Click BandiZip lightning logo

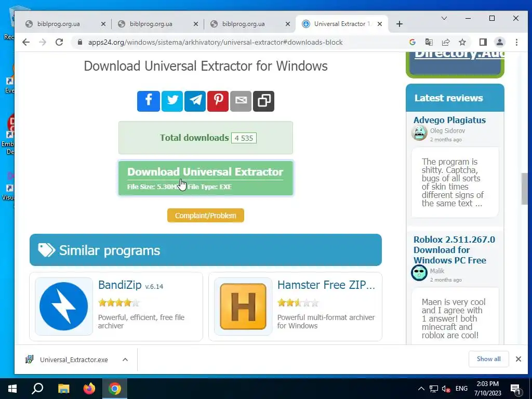click(x=64, y=306)
